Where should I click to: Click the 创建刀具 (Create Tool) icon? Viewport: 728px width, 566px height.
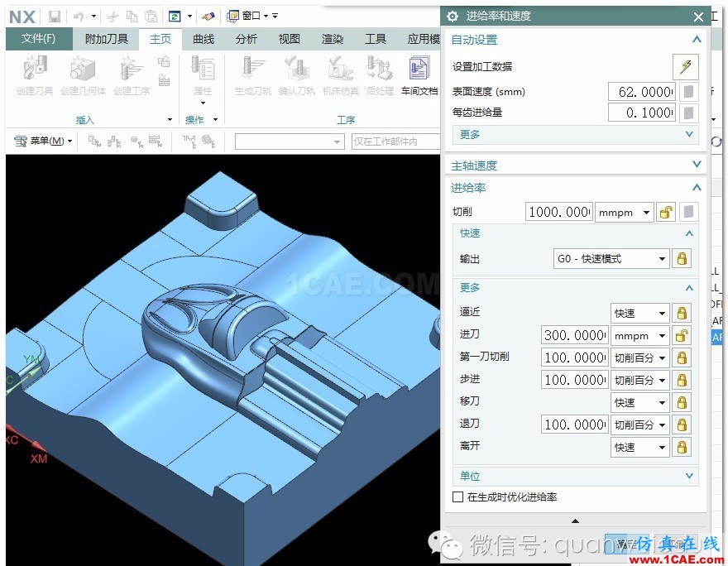point(35,69)
